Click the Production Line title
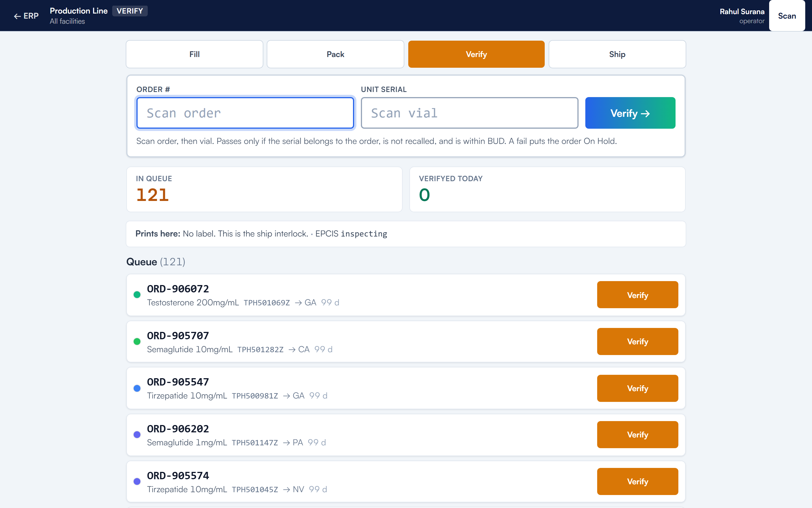The height and width of the screenshot is (508, 812). [78, 11]
